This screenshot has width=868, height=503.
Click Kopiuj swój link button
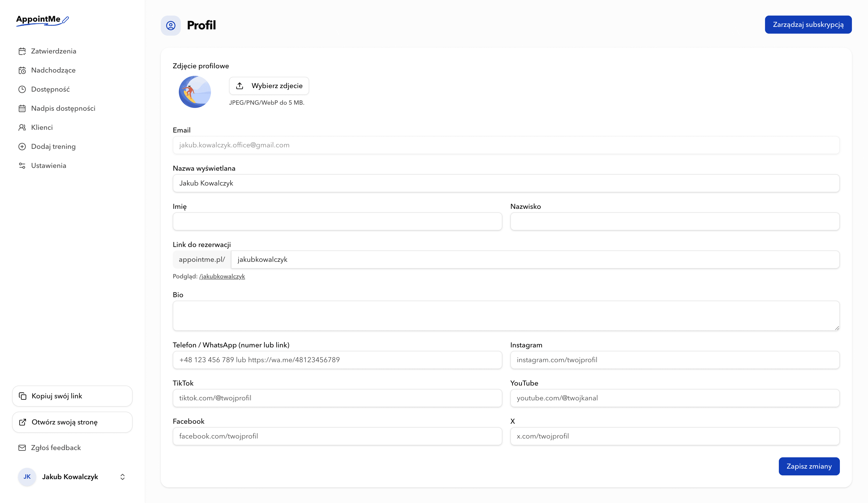(x=72, y=396)
